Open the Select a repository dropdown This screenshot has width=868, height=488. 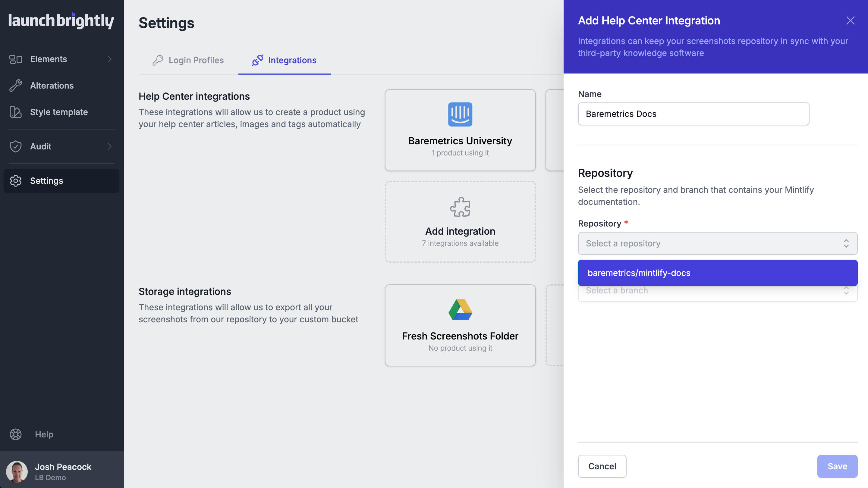tap(718, 243)
